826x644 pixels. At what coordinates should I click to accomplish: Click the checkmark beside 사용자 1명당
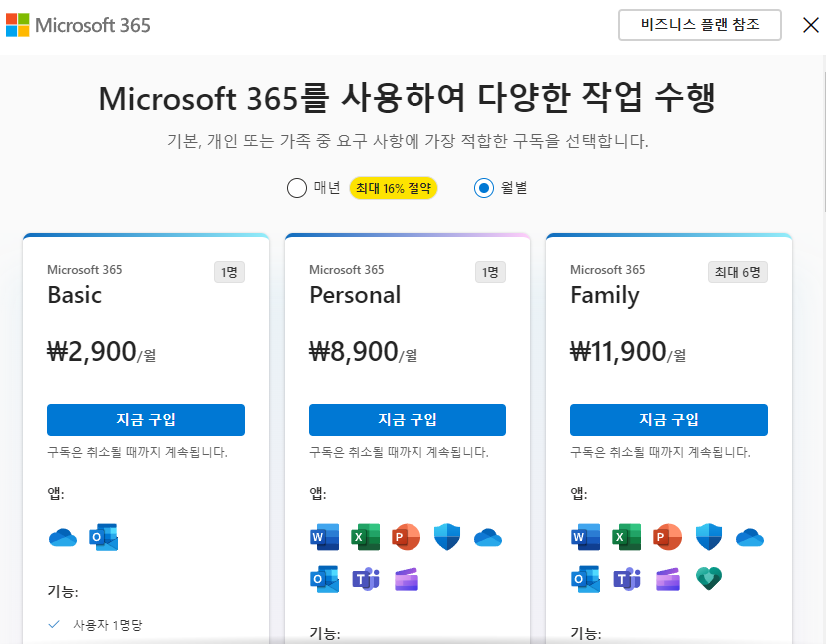tap(54, 624)
